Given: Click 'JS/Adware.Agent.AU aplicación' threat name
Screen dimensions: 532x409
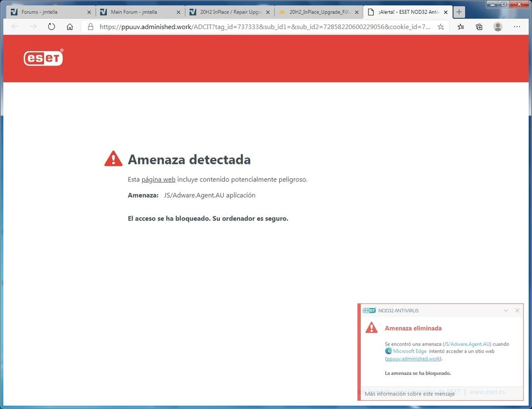Looking at the screenshot, I should coord(209,195).
